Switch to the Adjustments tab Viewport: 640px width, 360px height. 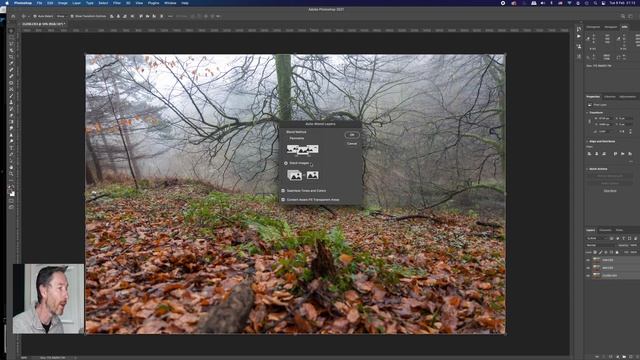tap(627, 97)
